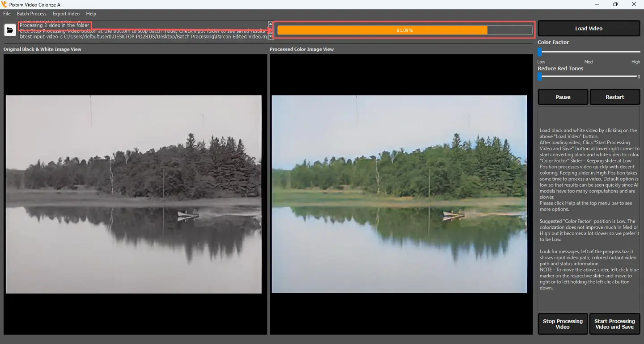644x344 pixels.
Task: Open the folder icon beside the message log
Action: [9, 30]
